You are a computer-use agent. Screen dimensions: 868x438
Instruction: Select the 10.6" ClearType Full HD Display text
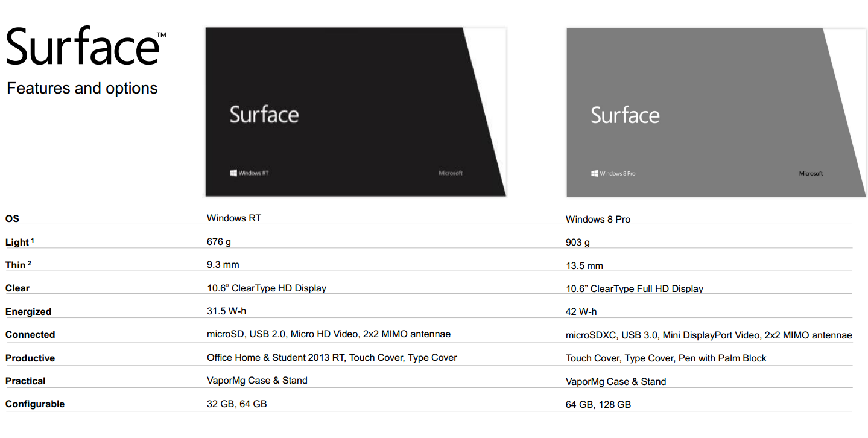click(x=635, y=289)
